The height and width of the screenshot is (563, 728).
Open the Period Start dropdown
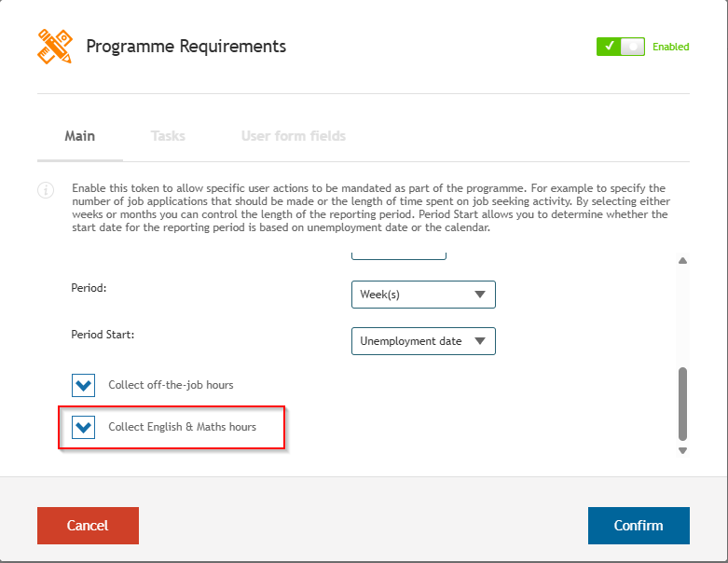pos(423,341)
